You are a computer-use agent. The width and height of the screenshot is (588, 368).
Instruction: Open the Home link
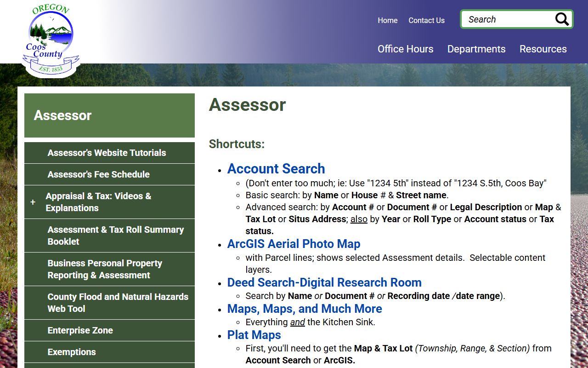pos(388,20)
